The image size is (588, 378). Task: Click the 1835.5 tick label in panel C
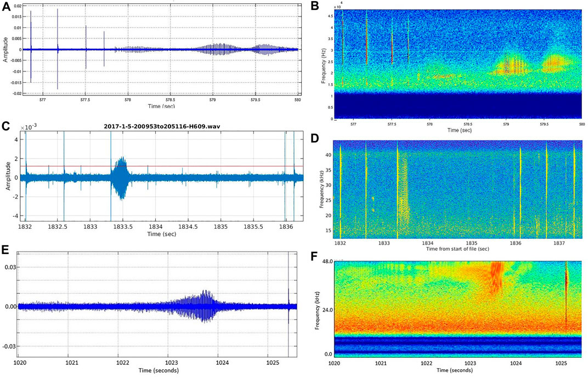[x=253, y=227]
